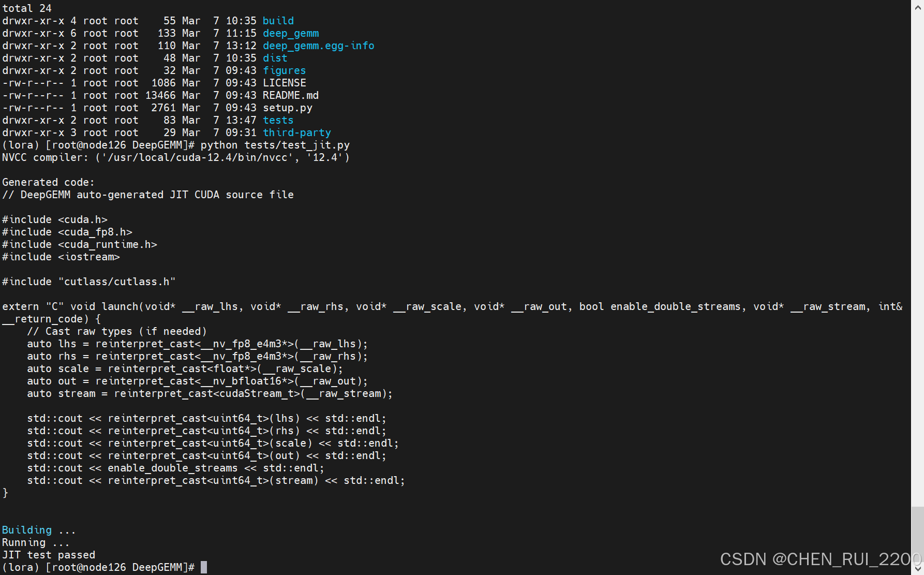Click the 'Building ...' status line
Viewport: 924px width, 575px height.
[x=39, y=530]
